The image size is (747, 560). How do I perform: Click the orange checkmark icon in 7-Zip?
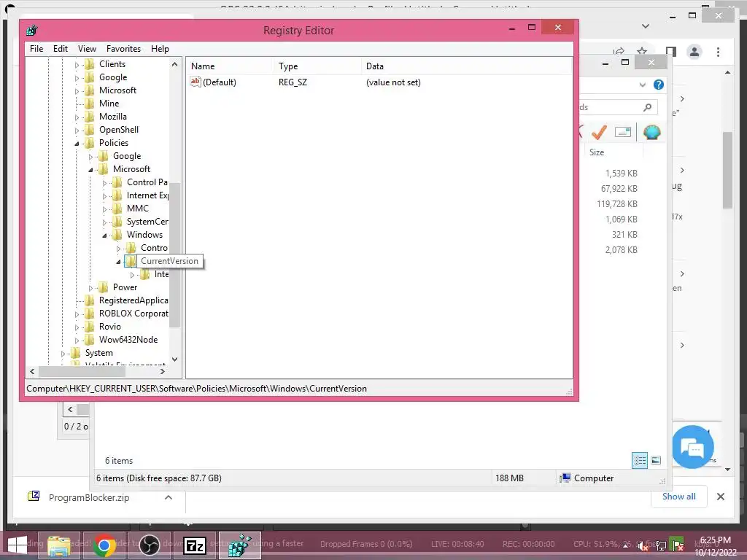click(x=599, y=132)
